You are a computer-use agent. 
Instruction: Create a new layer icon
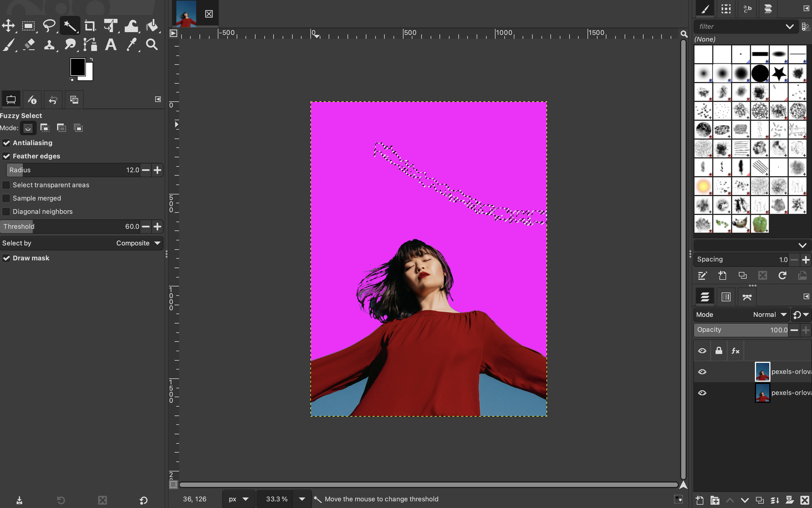[699, 500]
